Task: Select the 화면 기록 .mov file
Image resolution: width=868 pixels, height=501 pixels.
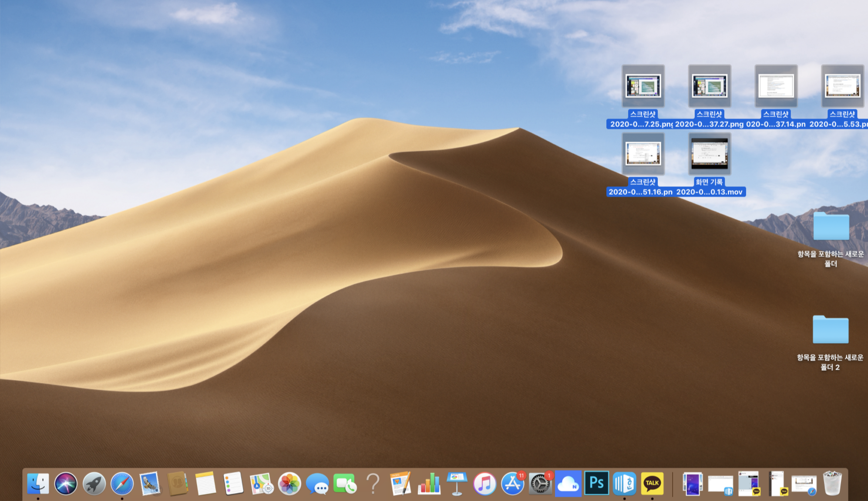Action: 709,154
